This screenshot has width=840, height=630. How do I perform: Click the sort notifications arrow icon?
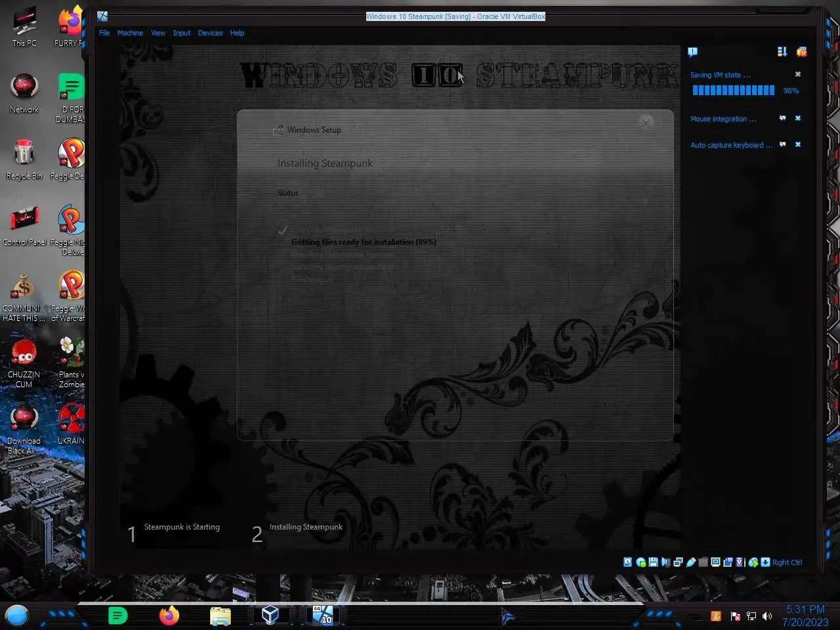tap(782, 52)
